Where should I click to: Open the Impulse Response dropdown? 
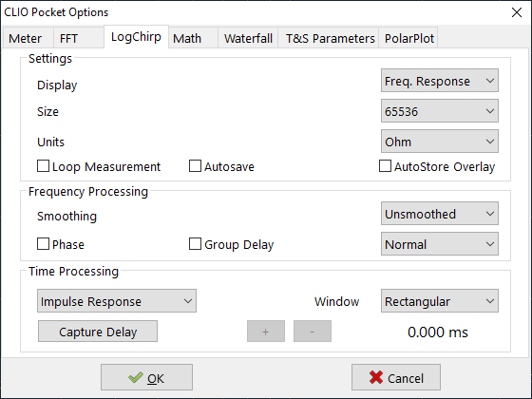[117, 300]
